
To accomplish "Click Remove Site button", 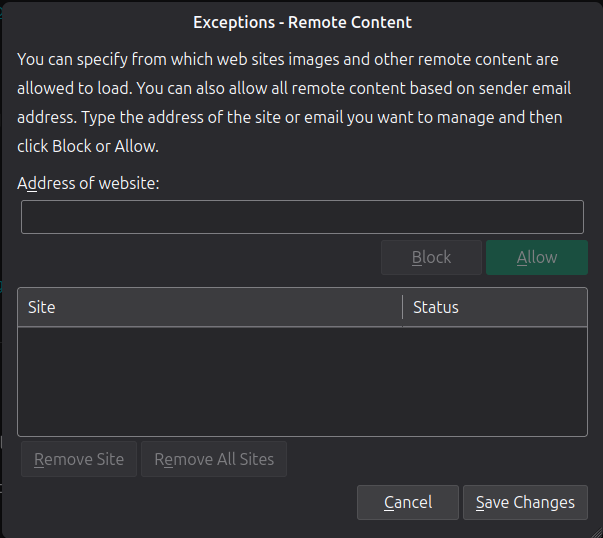I will pos(79,459).
